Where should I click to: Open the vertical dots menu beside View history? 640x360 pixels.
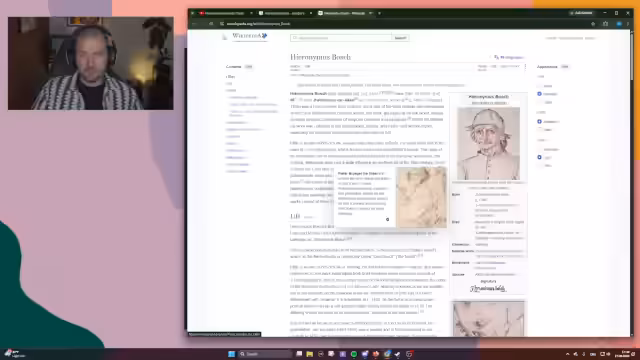coord(525,66)
